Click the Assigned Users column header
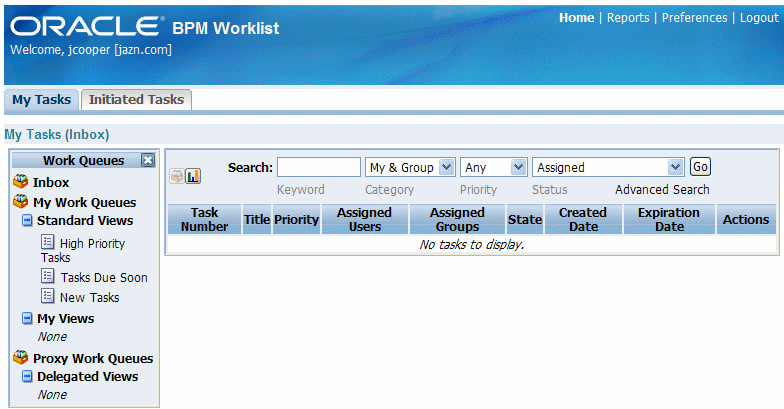Image resolution: width=784 pixels, height=409 pixels. click(364, 219)
